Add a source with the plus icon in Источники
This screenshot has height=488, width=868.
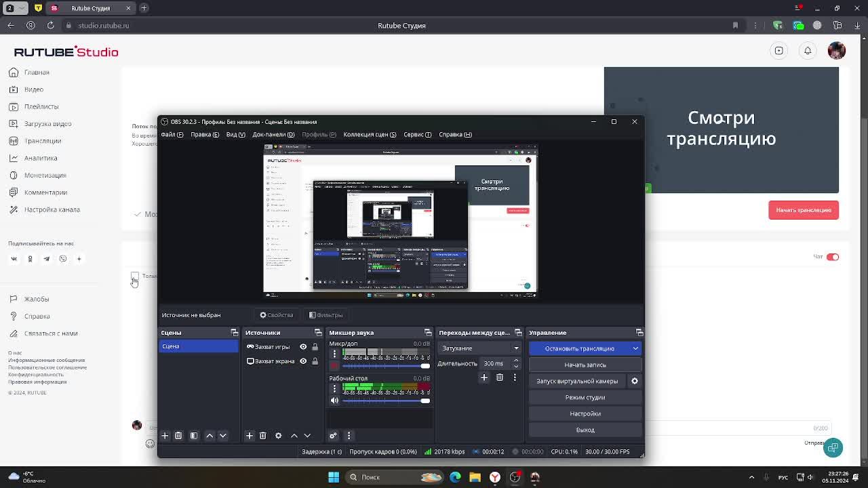tap(250, 436)
